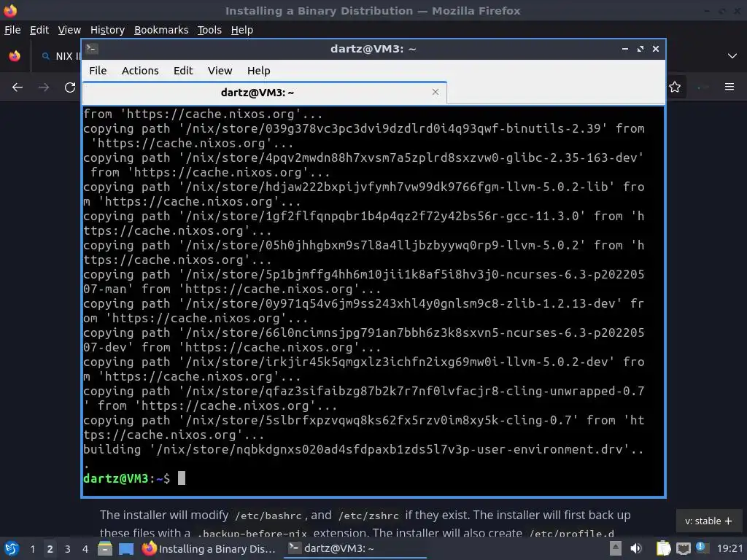
Task: Open the terminal View menu
Action: click(x=220, y=71)
